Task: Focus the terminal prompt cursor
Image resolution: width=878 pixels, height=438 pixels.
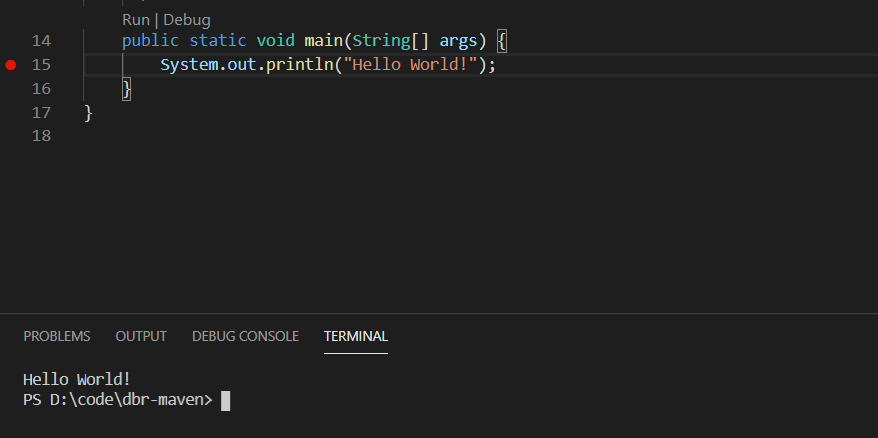Action: click(226, 400)
